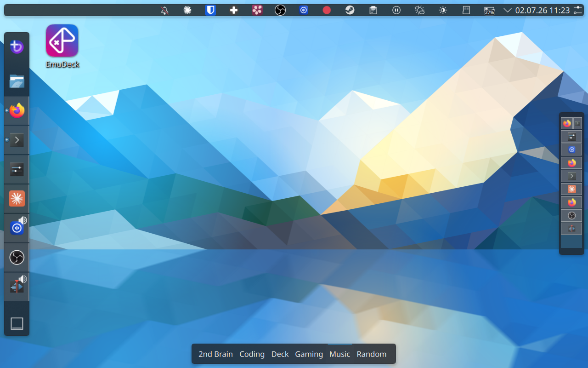Select Firefox window sharing pager desktop with Konsole

click(567, 123)
